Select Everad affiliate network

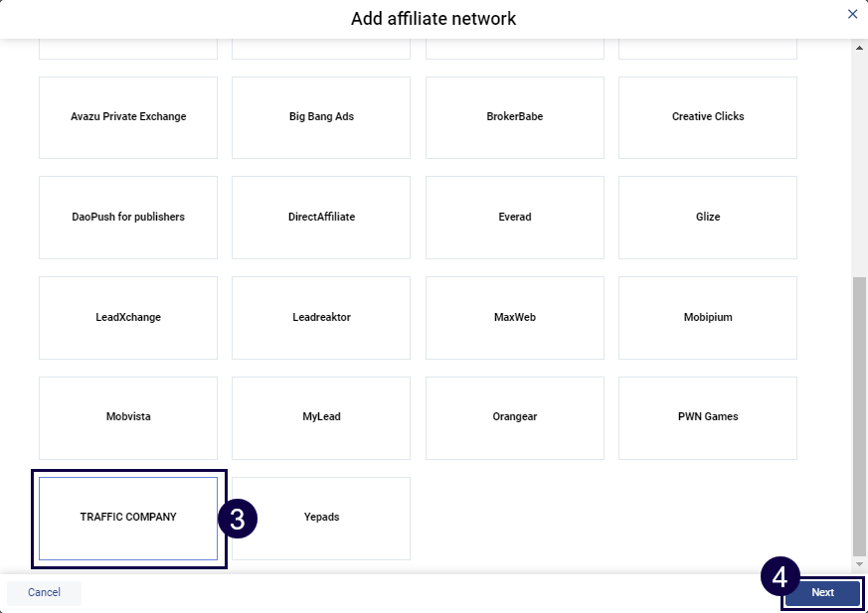514,218
